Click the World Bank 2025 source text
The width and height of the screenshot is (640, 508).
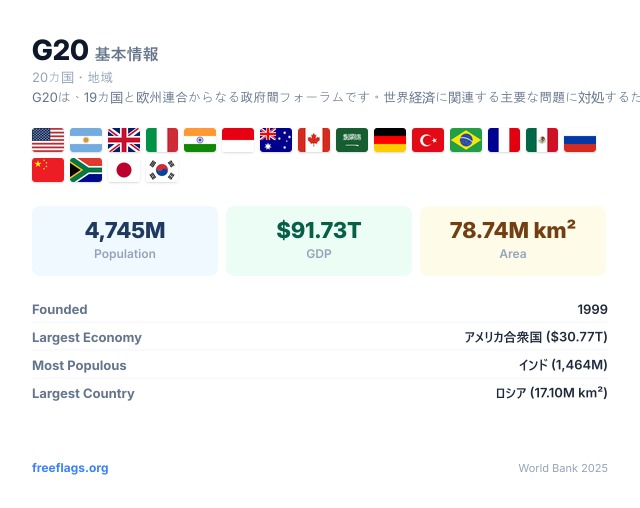click(563, 468)
